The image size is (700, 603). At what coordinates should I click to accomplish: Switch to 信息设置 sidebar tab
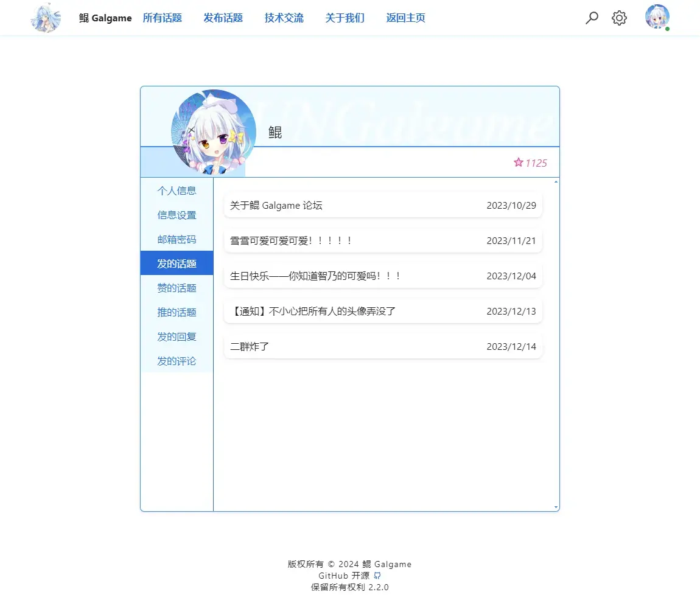click(x=177, y=215)
